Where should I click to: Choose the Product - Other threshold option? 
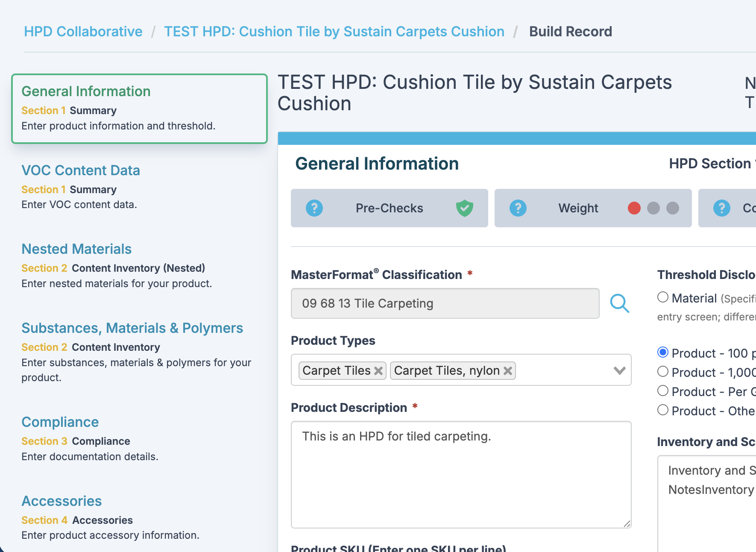click(662, 410)
